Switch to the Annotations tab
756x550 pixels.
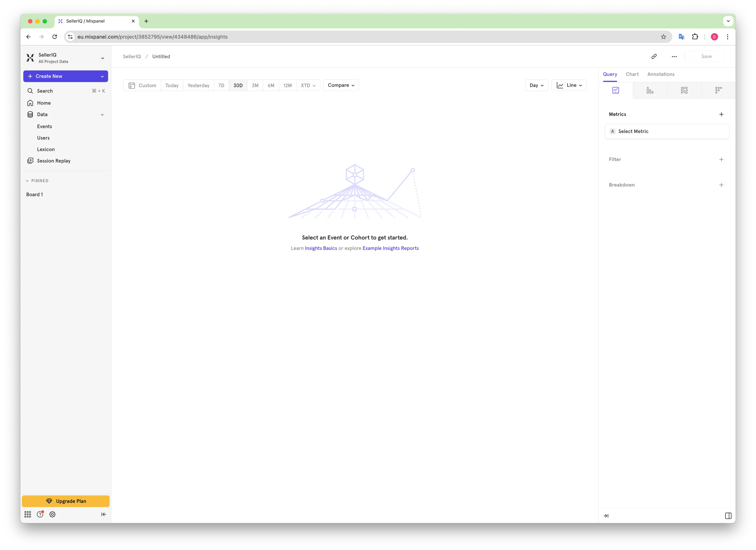(x=661, y=74)
